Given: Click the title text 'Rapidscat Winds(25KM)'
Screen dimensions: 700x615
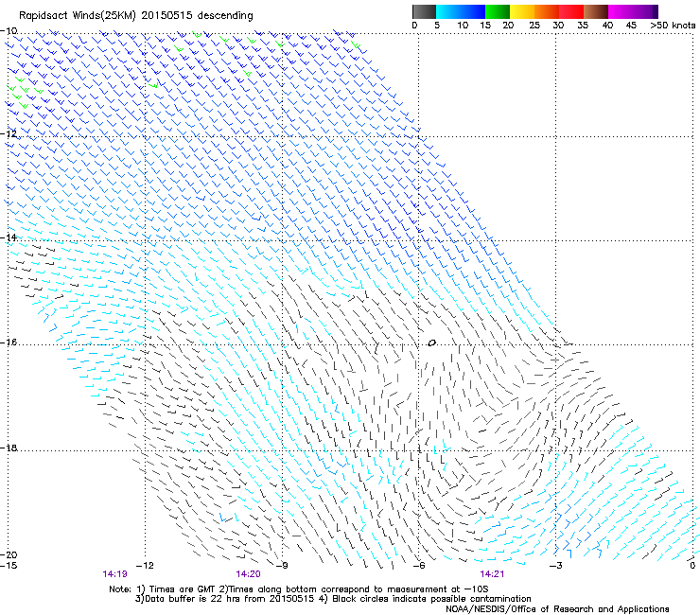Looking at the screenshot, I should [x=78, y=16].
